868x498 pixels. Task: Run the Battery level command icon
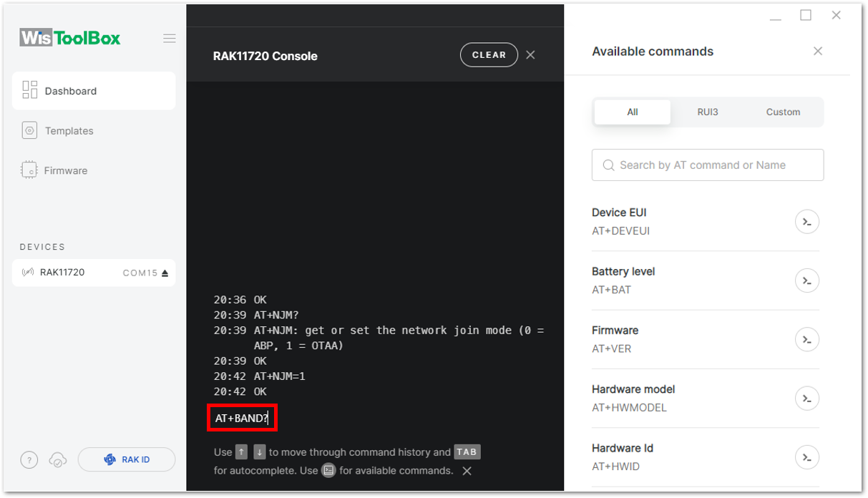[x=807, y=280]
